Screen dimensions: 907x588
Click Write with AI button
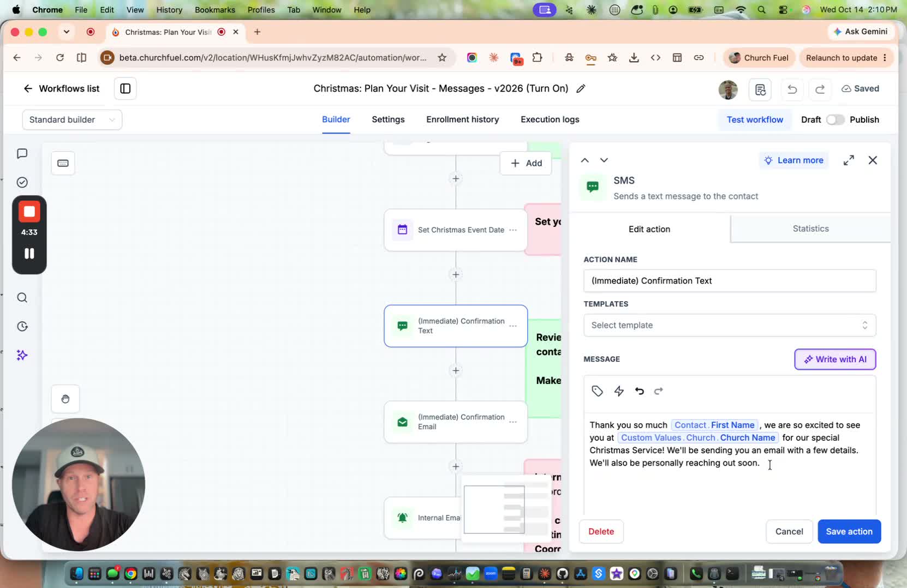(835, 359)
